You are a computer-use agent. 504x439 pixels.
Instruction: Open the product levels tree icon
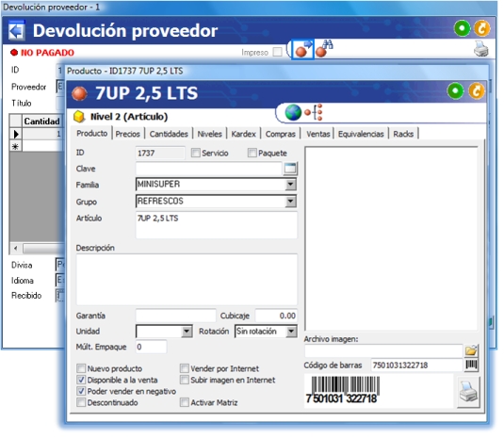(x=314, y=112)
